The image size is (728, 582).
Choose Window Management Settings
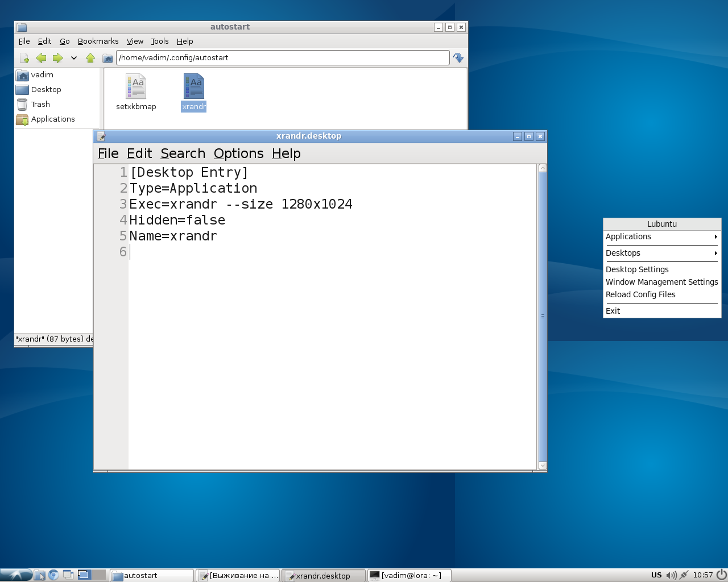662,282
